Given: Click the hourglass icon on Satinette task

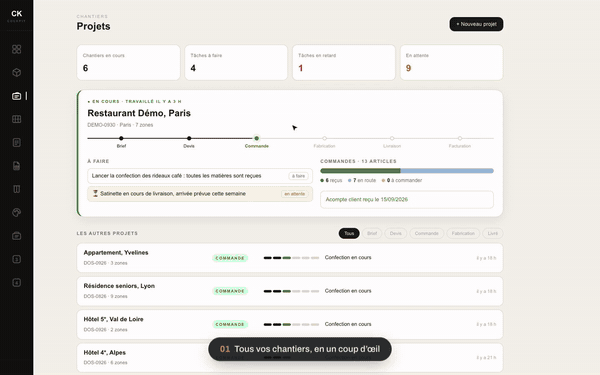Looking at the screenshot, I should coord(95,194).
